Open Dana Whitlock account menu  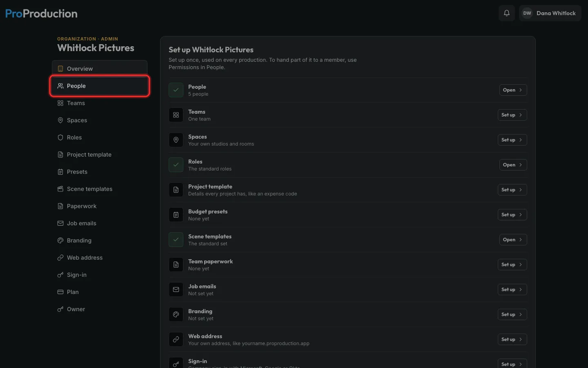pos(550,13)
